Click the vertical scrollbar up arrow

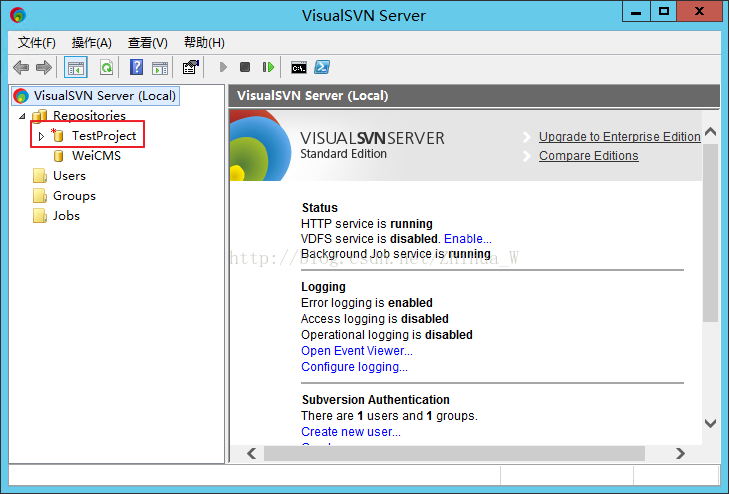(710, 132)
